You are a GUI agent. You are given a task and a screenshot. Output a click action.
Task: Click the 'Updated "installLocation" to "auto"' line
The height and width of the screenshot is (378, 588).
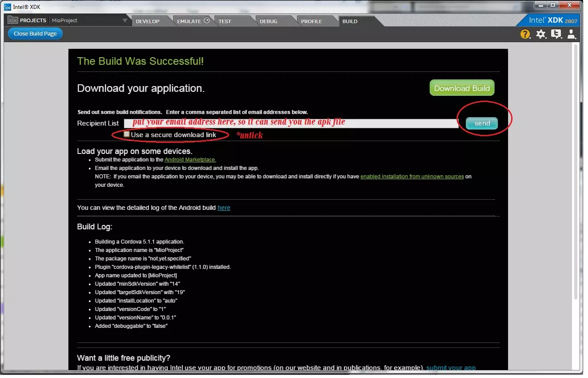(x=136, y=301)
